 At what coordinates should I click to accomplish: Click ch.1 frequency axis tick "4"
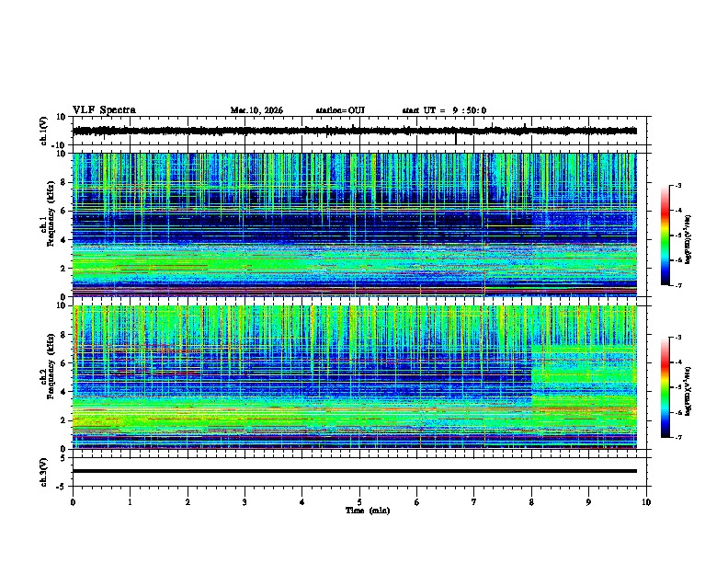(x=64, y=240)
